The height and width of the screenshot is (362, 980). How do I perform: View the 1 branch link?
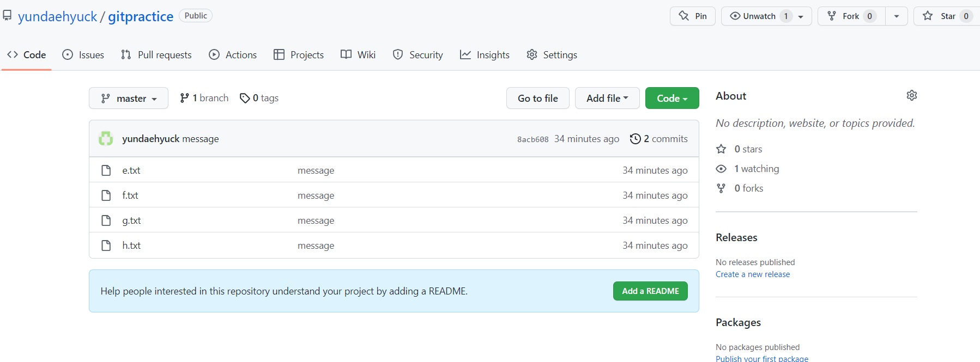point(204,98)
